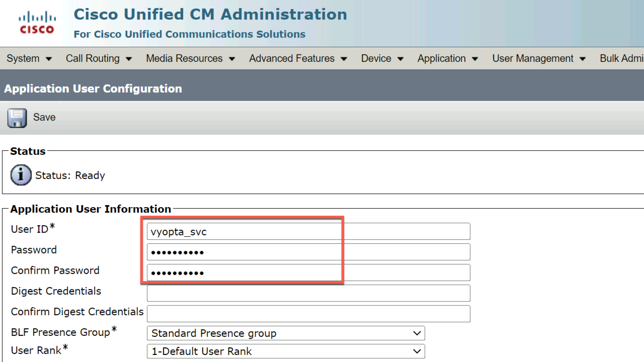Click the Save floppy disk icon
Viewport: 644px width, 362px height.
click(x=17, y=118)
